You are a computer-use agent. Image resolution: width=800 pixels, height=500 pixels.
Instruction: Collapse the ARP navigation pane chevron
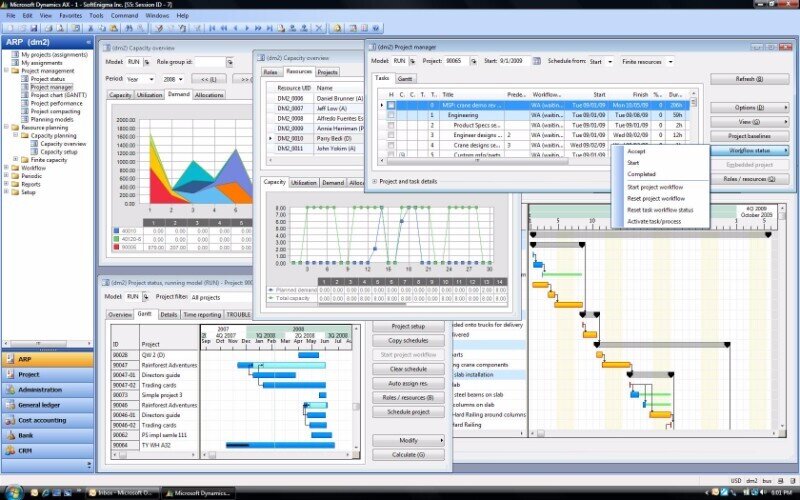[88, 42]
